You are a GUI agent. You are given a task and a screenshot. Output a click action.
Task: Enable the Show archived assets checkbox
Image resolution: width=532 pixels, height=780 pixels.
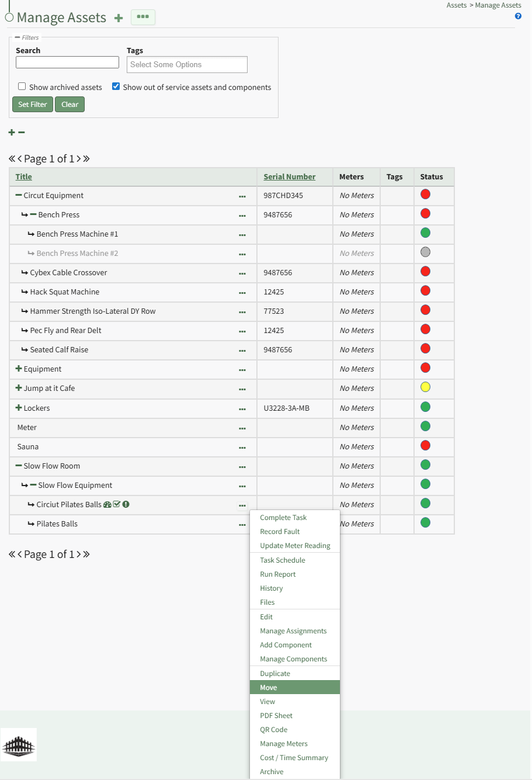coord(22,86)
